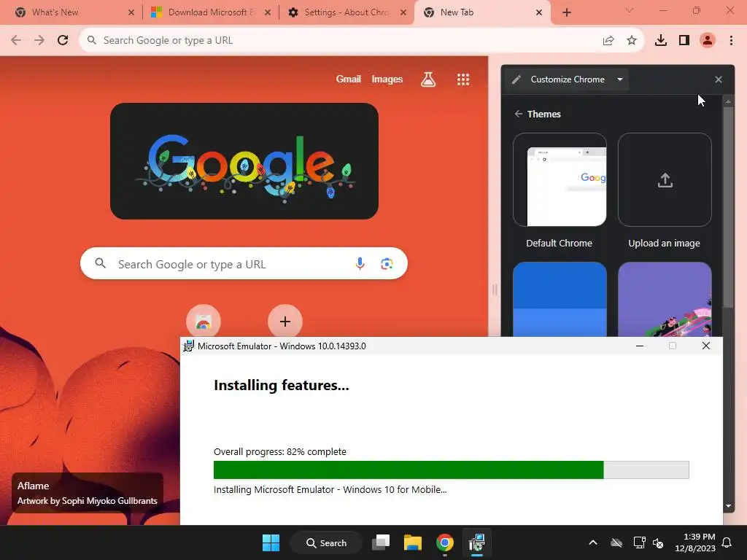Toggle the Chrome side panel icon
Viewport: 747px width, 560px height.
[684, 41]
